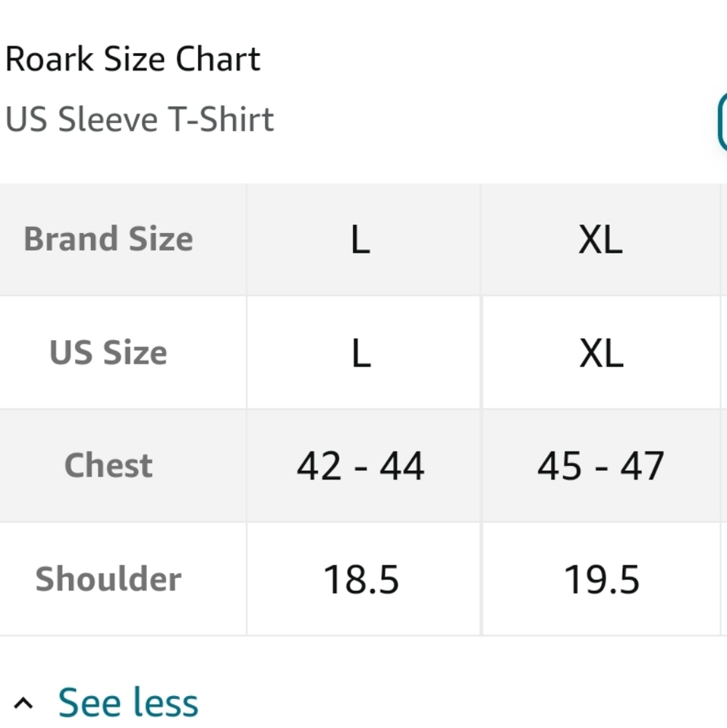Click the 42 - 44 chest measurement cell
The width and height of the screenshot is (727, 728).
click(361, 466)
